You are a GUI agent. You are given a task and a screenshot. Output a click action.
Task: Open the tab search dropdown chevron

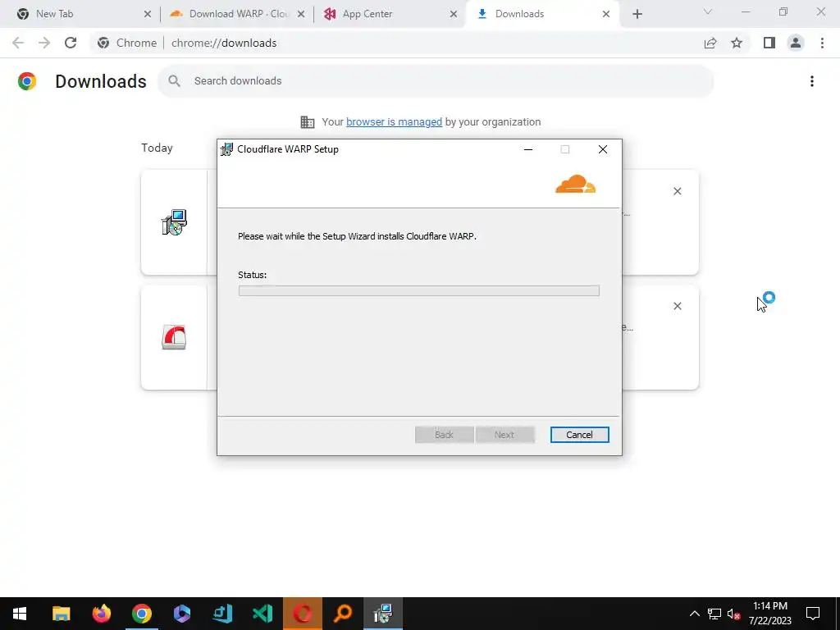coord(708,11)
